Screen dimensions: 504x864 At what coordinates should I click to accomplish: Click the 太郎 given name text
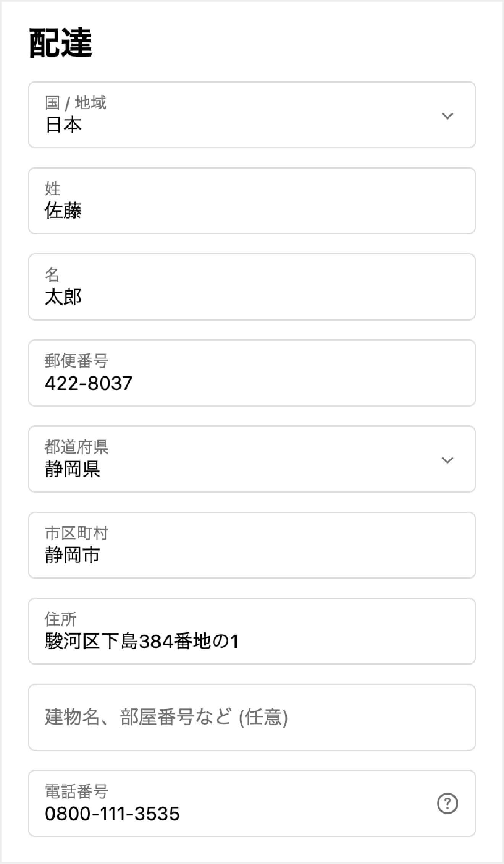click(x=63, y=297)
